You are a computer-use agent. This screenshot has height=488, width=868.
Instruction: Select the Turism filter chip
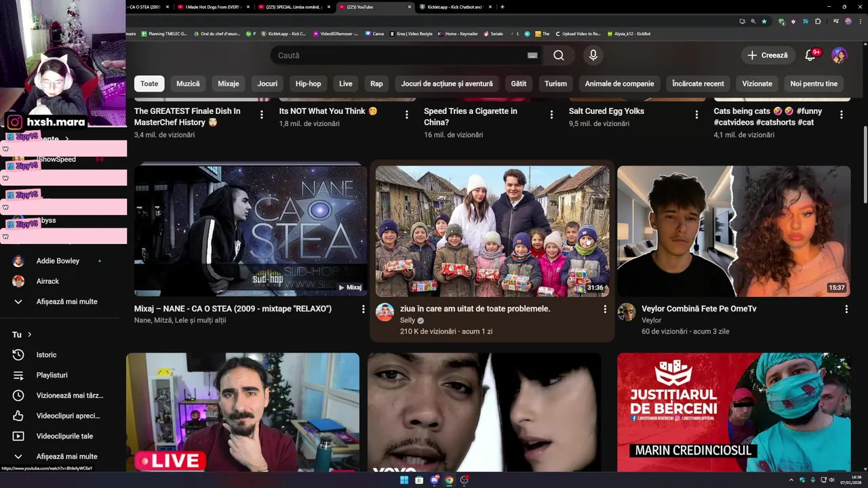pos(555,83)
